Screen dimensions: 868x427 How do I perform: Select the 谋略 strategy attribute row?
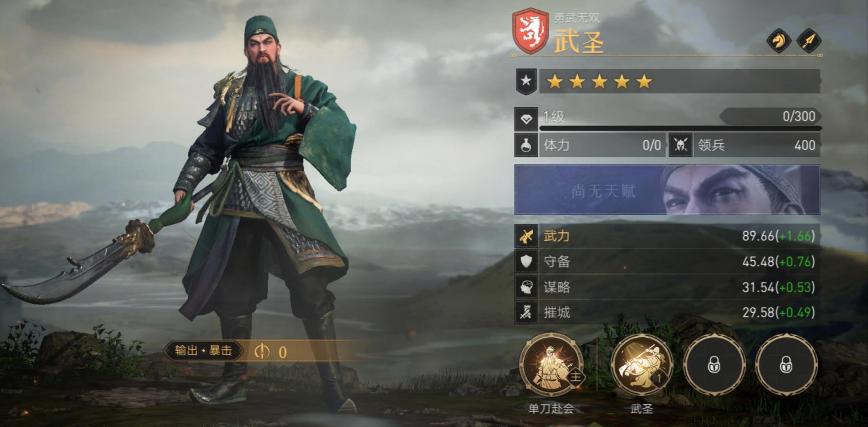point(667,287)
